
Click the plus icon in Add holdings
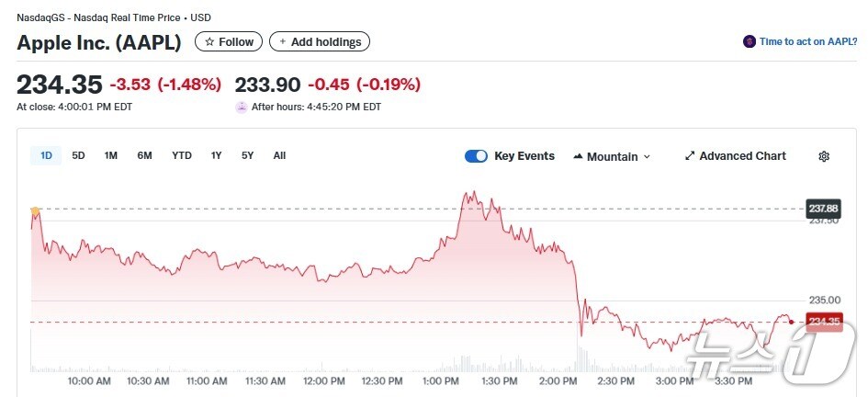click(283, 42)
